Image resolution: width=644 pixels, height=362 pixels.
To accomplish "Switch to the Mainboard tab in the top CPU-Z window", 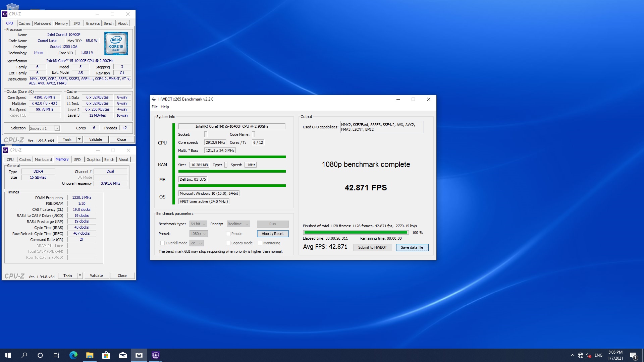I will click(x=43, y=23).
